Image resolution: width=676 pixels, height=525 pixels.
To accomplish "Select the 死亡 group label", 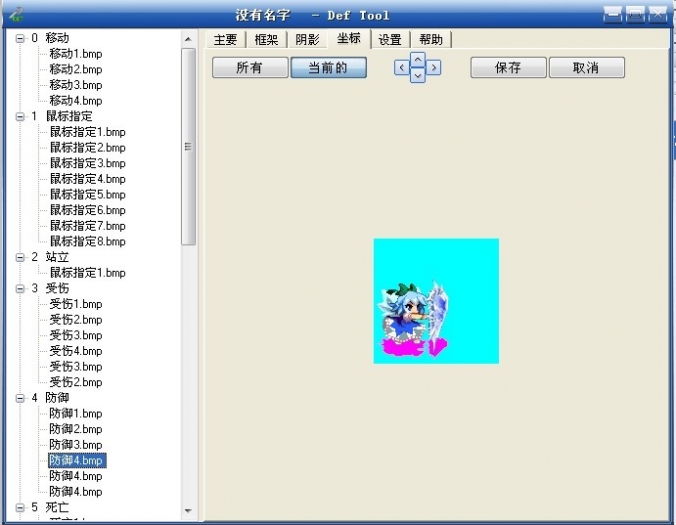I will (57, 507).
